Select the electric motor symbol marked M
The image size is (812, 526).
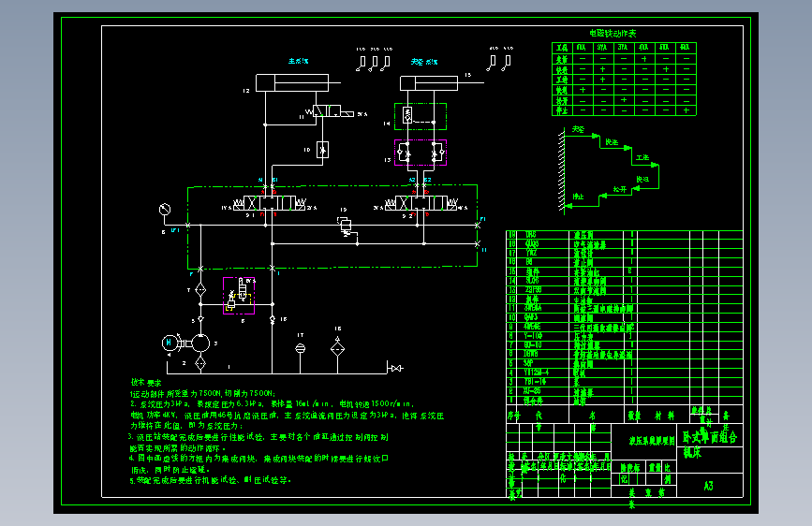[169, 343]
